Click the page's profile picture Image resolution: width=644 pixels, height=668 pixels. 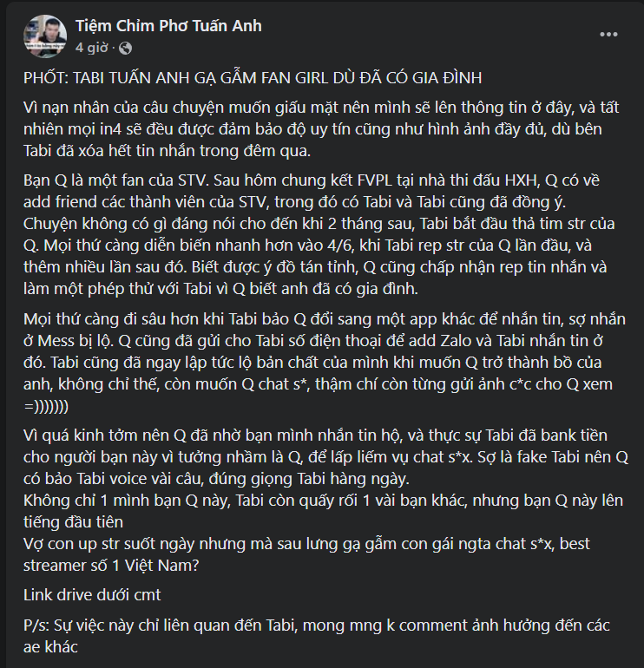pyautogui.click(x=45, y=36)
